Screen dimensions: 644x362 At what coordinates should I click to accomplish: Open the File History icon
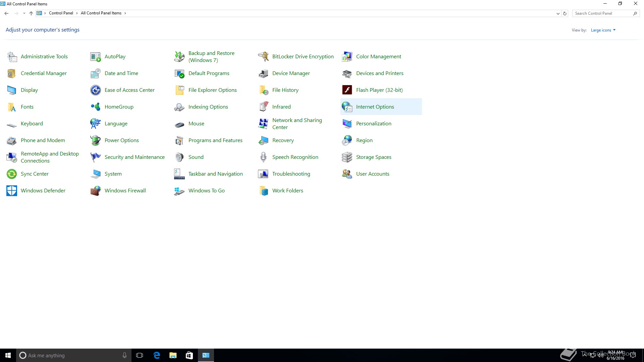pyautogui.click(x=263, y=90)
